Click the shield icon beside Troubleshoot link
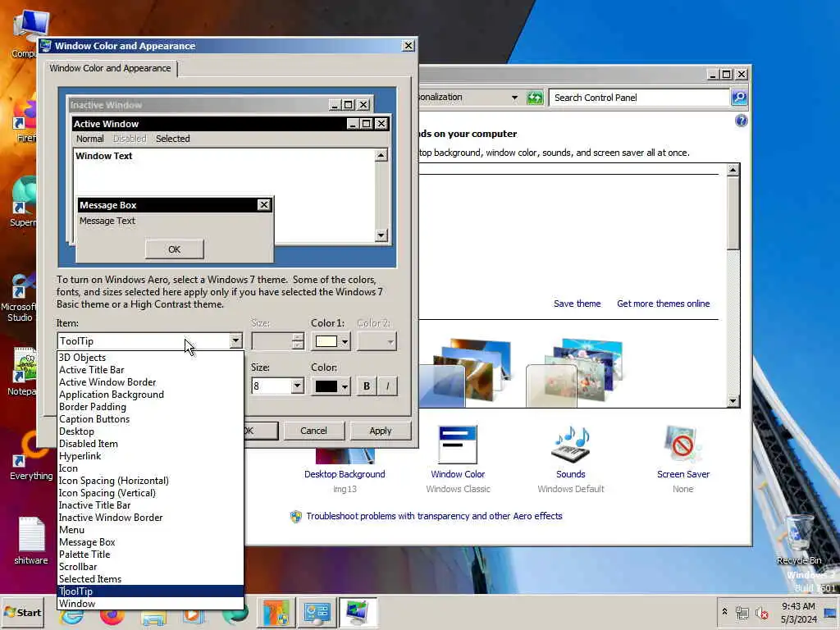This screenshot has width=840, height=630. 295,517
